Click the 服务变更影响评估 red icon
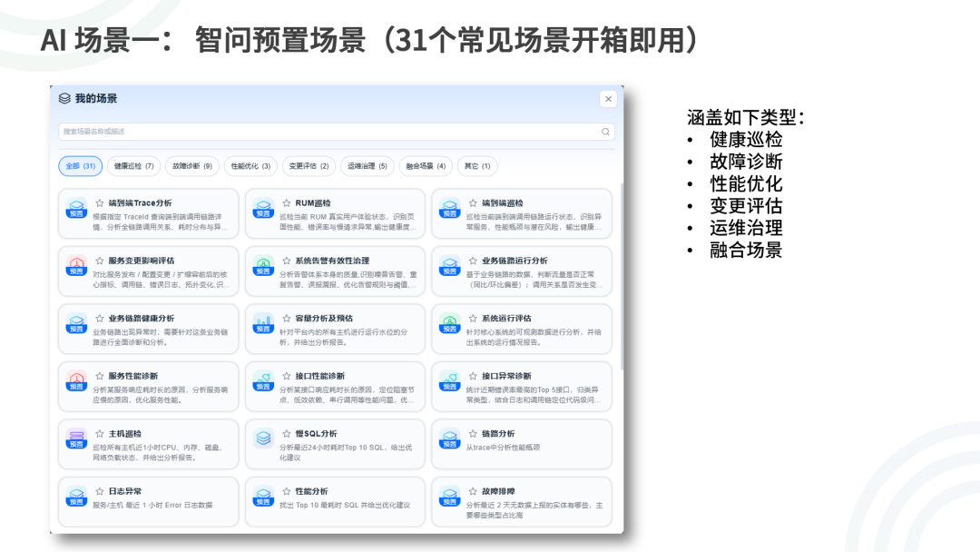 [76, 266]
